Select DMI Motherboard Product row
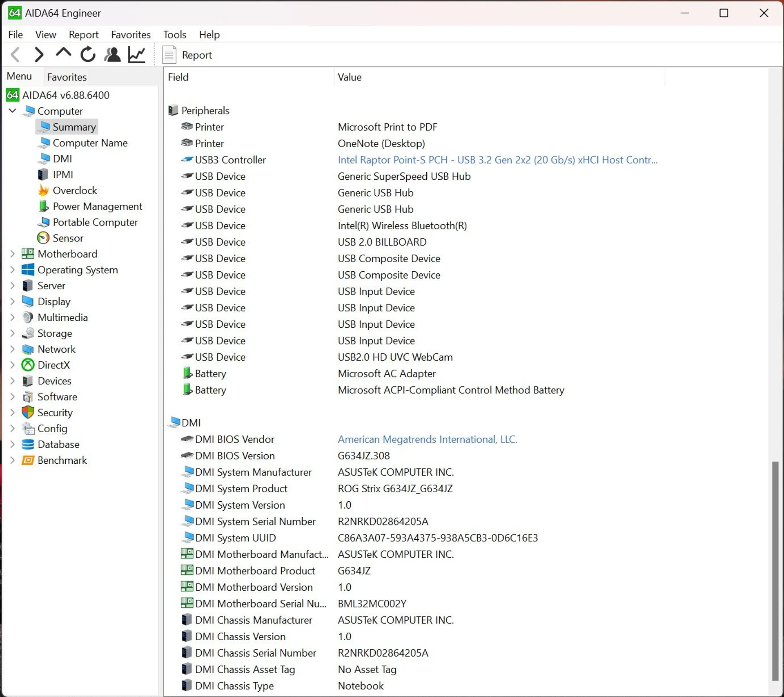 click(276, 571)
